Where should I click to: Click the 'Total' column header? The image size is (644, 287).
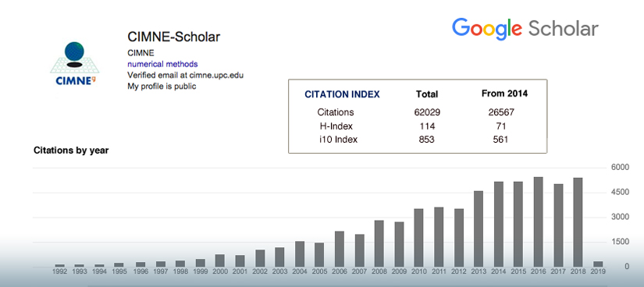coord(427,94)
